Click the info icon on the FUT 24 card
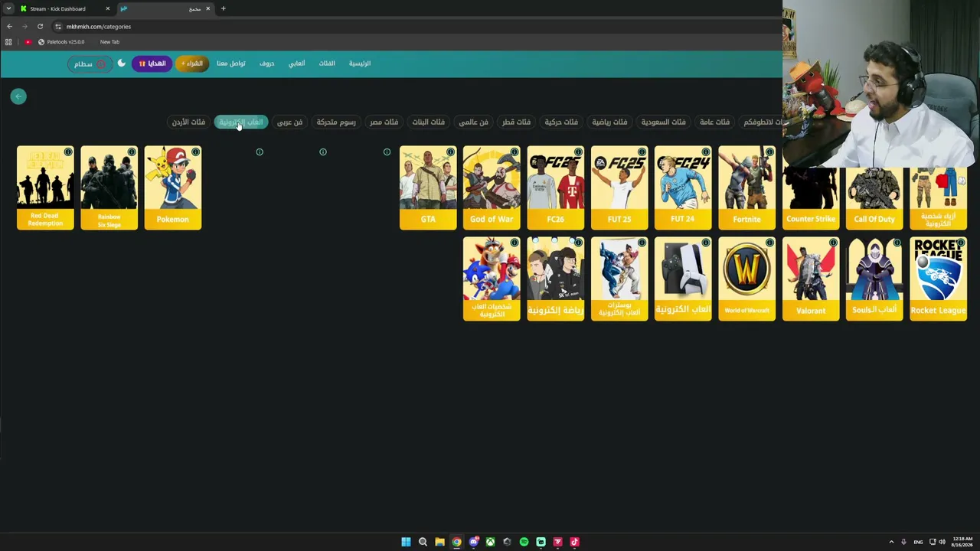This screenshot has width=980, height=551. (705, 152)
